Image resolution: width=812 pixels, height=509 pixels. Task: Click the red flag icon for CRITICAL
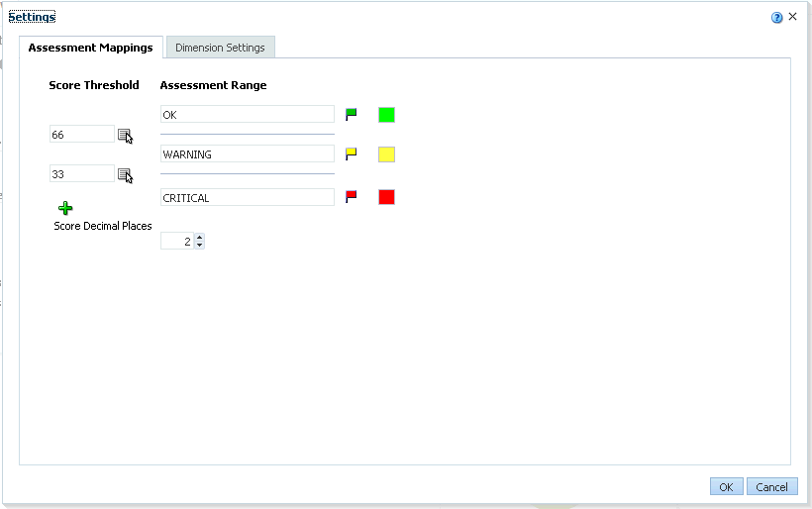click(x=351, y=197)
